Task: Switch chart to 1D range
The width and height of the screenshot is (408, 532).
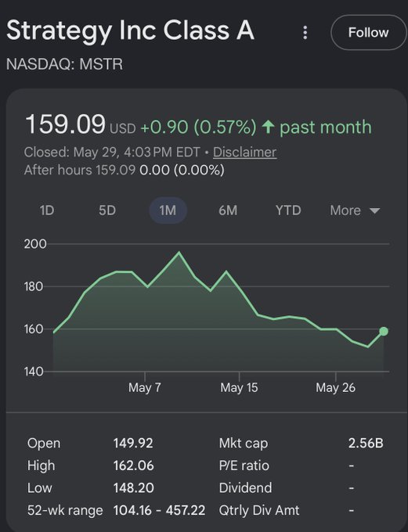Action: 47,210
